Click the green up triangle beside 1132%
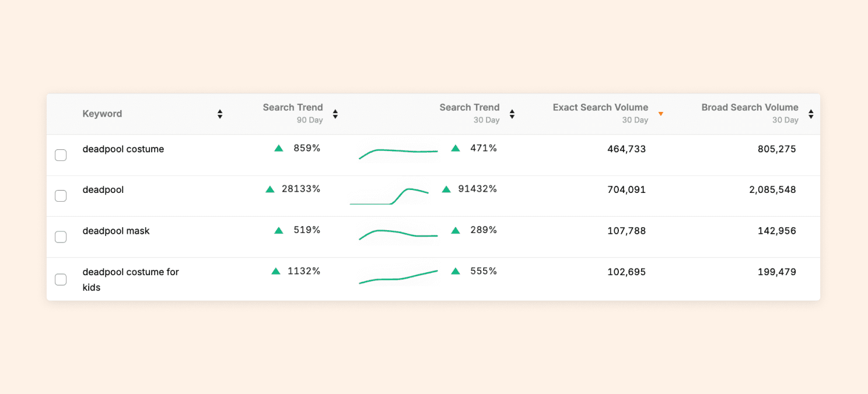868x394 pixels. [x=276, y=271]
